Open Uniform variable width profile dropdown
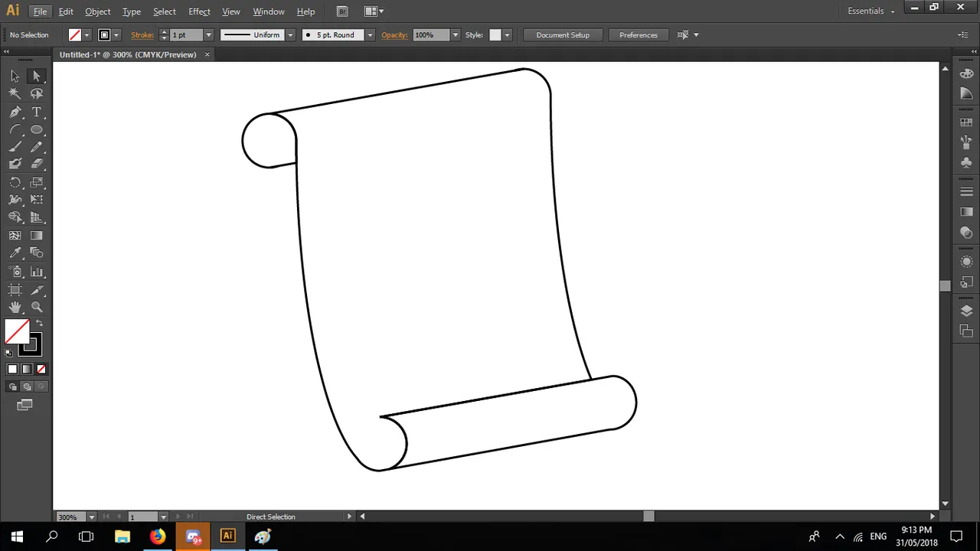 290,35
